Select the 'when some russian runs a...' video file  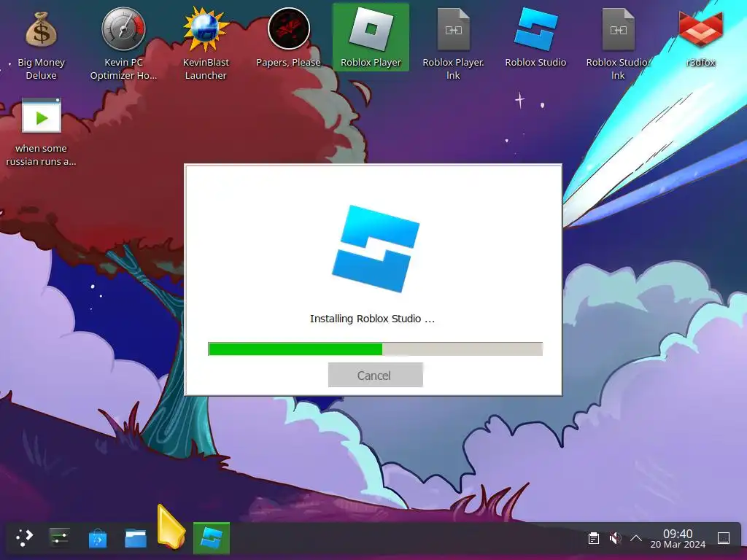point(41,132)
